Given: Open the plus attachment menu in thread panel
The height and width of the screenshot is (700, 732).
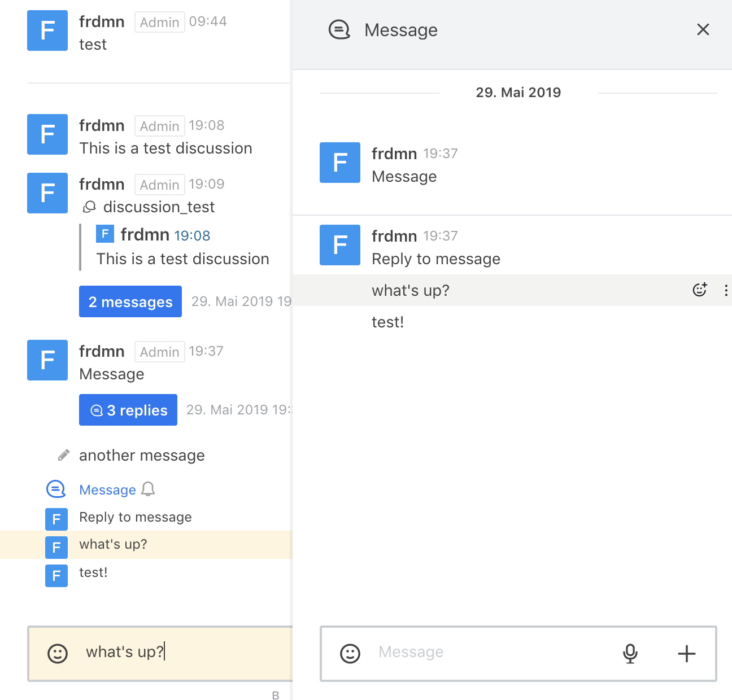Looking at the screenshot, I should coord(686,654).
